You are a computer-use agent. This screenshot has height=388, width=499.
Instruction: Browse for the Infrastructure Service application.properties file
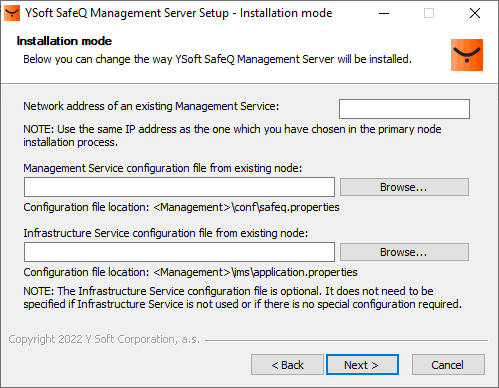pos(404,252)
